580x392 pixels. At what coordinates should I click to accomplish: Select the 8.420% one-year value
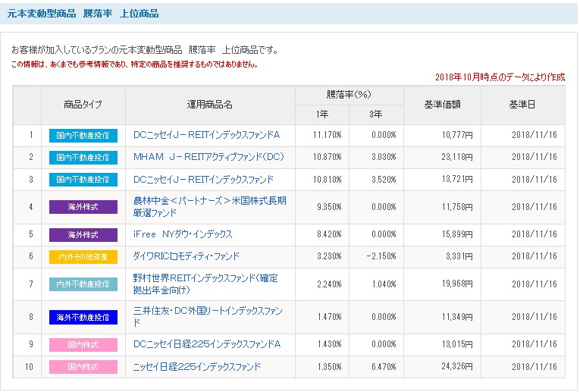point(329,234)
